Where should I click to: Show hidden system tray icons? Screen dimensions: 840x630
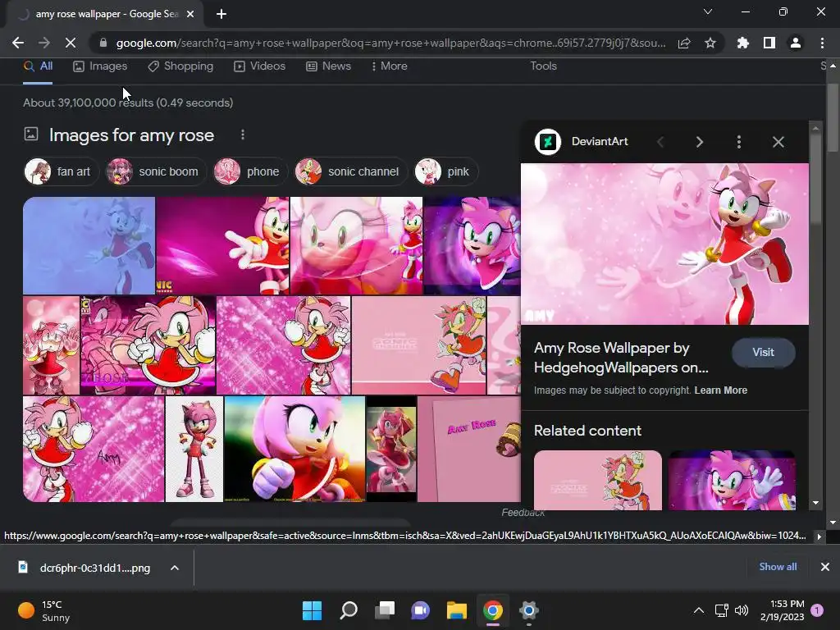[x=699, y=610]
